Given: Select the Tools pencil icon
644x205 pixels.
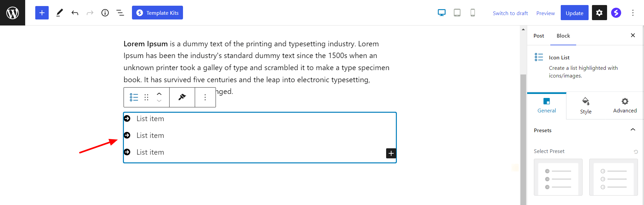Looking at the screenshot, I should point(60,12).
